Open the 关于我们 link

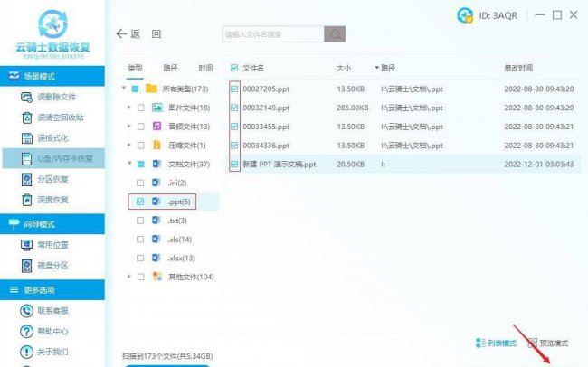pos(52,352)
